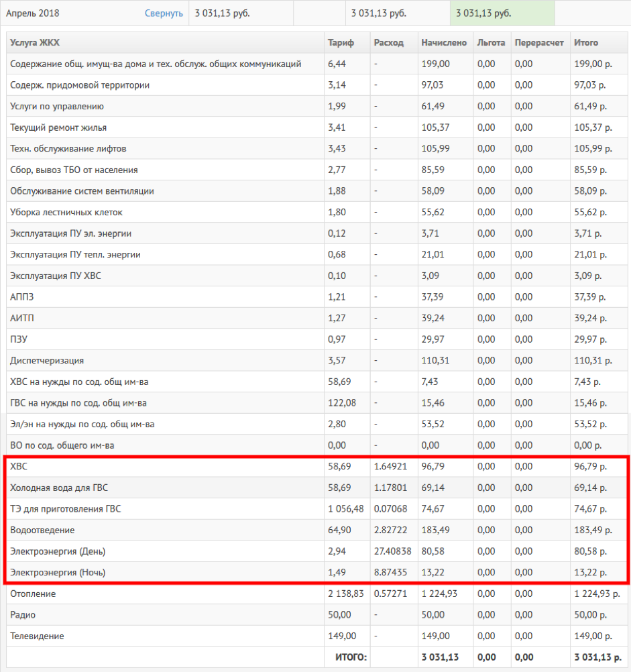Screen dimensions: 631x672
Task: Click tariff value 6,44
Action: click(337, 64)
